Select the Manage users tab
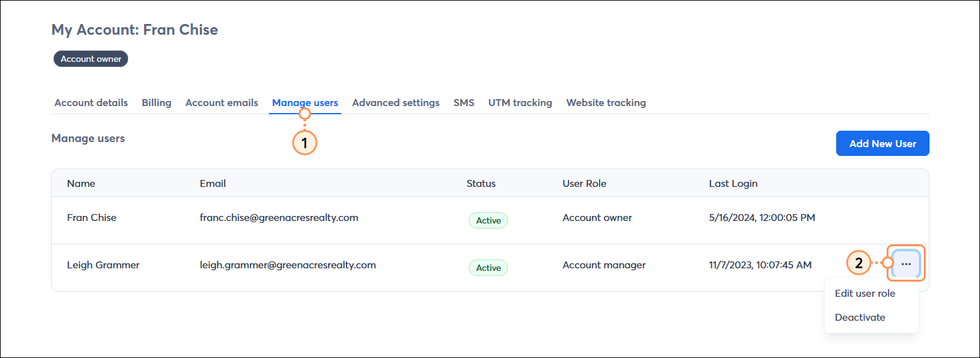Image resolution: width=980 pixels, height=358 pixels. tap(305, 103)
